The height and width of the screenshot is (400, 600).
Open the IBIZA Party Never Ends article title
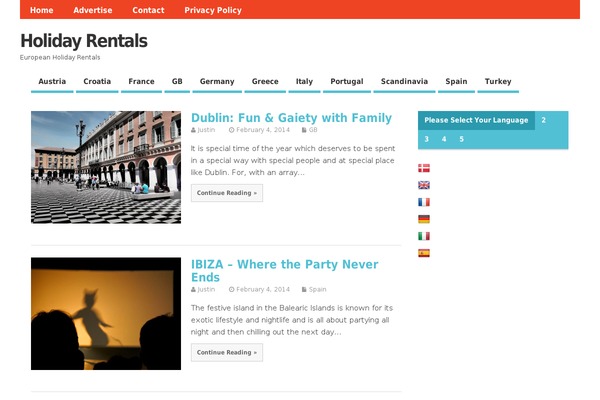(x=284, y=271)
